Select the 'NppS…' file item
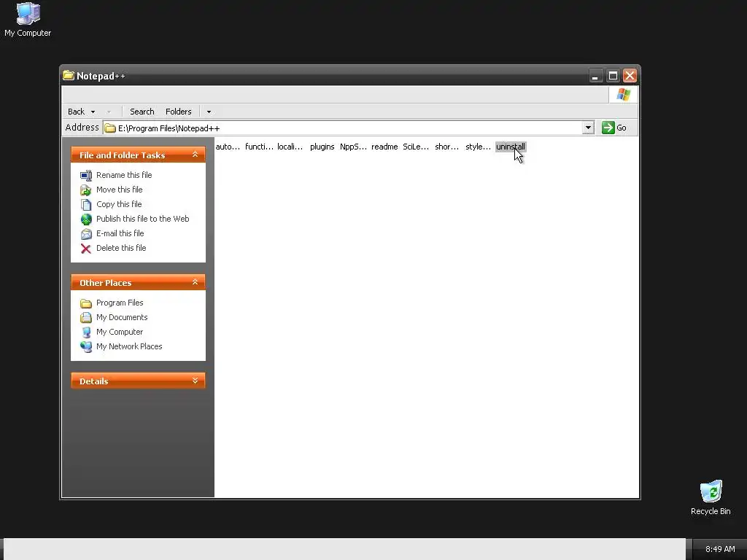Screen dimensions: 747x560 pyautogui.click(x=353, y=147)
